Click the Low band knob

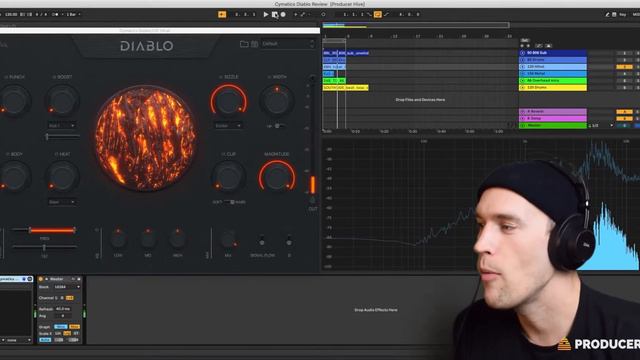pyautogui.click(x=118, y=239)
